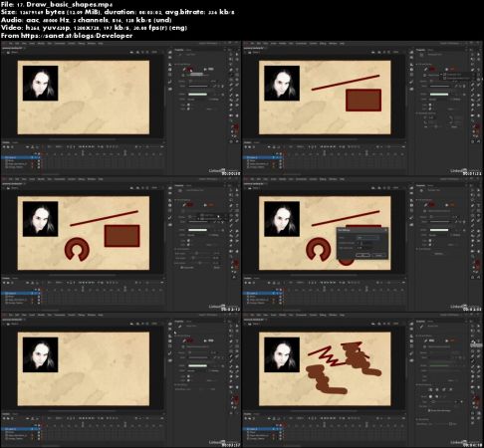Click OK in the tool settings dialog
Image resolution: width=484 pixels, height=448 pixels.
(363, 255)
